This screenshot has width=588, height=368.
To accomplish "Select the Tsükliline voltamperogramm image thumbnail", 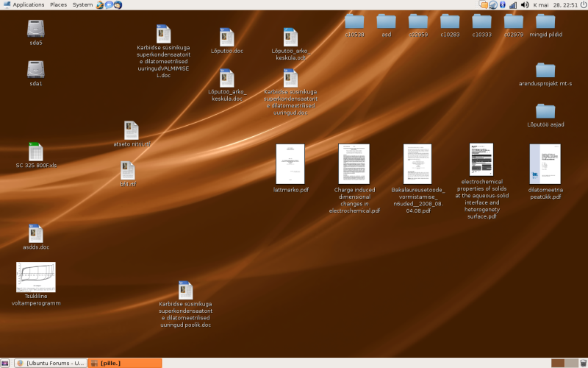I will pyautogui.click(x=35, y=277).
